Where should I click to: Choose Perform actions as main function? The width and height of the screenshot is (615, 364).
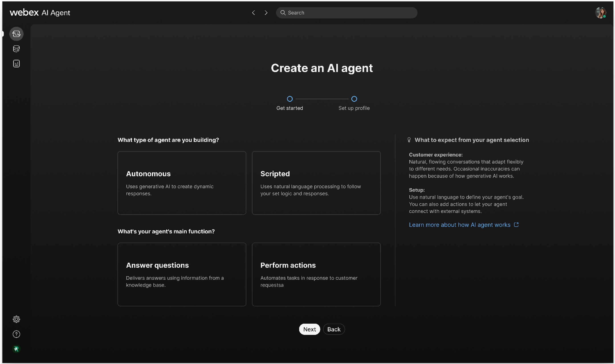click(316, 274)
